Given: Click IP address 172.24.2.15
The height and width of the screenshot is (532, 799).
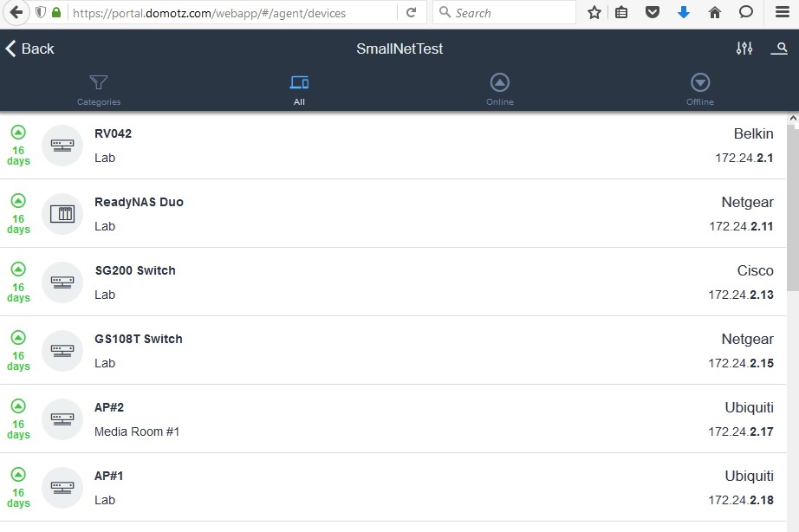Looking at the screenshot, I should point(741,363).
